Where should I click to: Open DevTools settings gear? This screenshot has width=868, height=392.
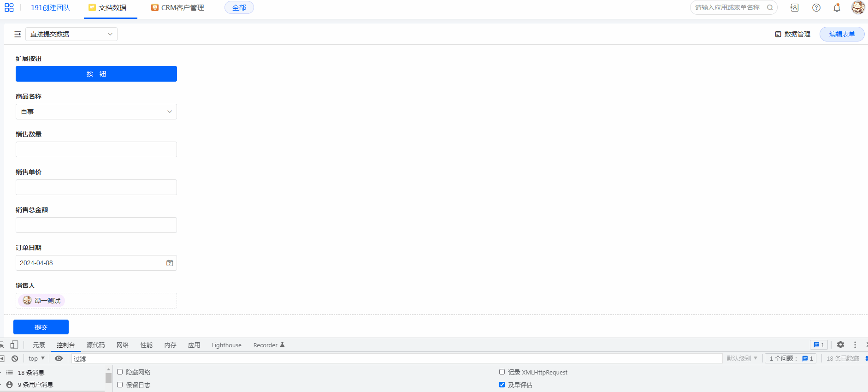840,344
